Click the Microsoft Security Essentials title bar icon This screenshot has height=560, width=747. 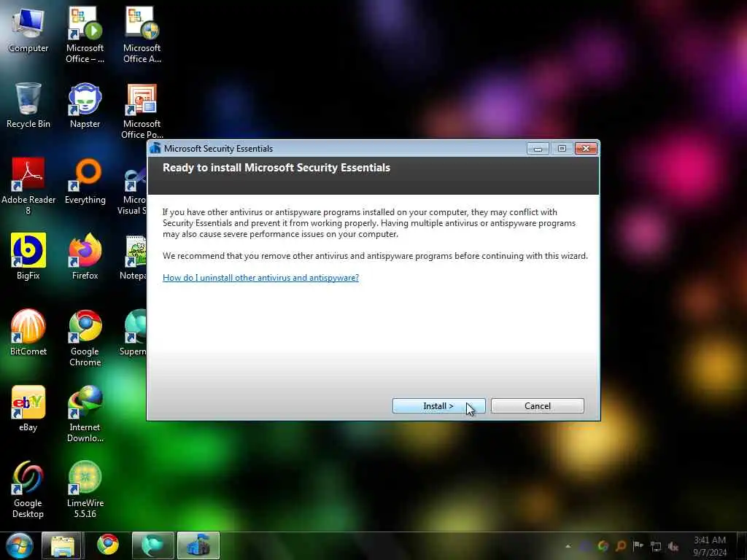[x=155, y=148]
